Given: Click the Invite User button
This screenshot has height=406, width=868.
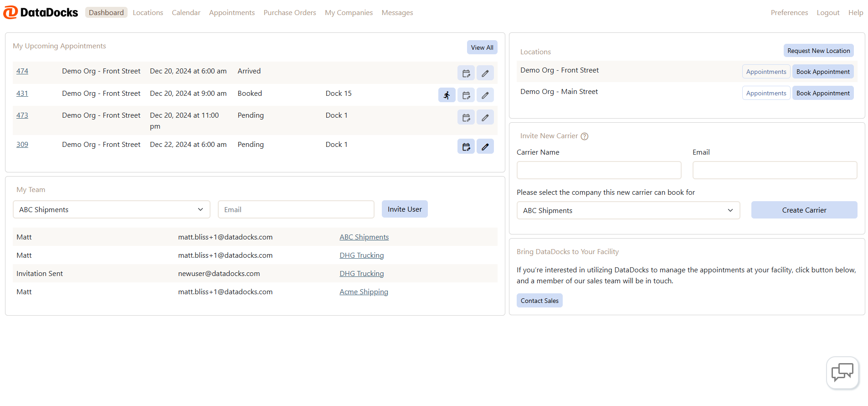Looking at the screenshot, I should [405, 209].
